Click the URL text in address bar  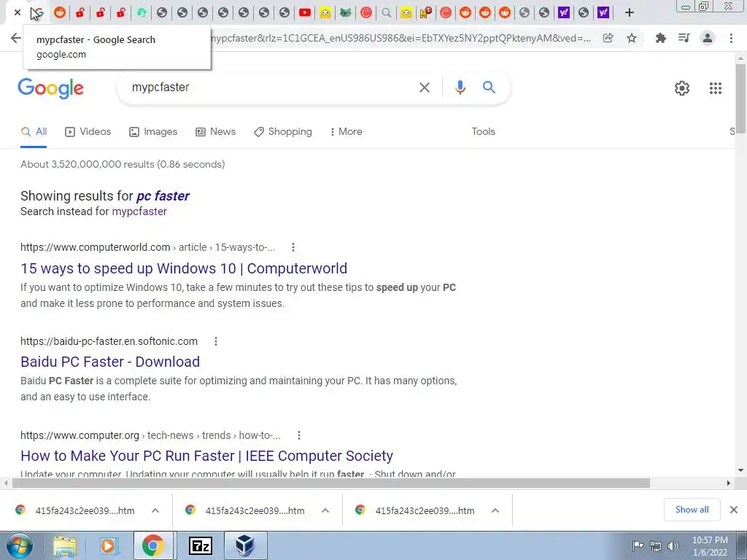pos(400,38)
